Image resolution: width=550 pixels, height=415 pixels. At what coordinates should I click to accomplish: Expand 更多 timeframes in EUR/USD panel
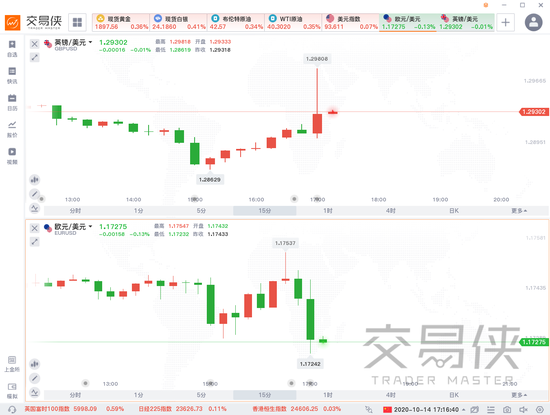tap(519, 395)
